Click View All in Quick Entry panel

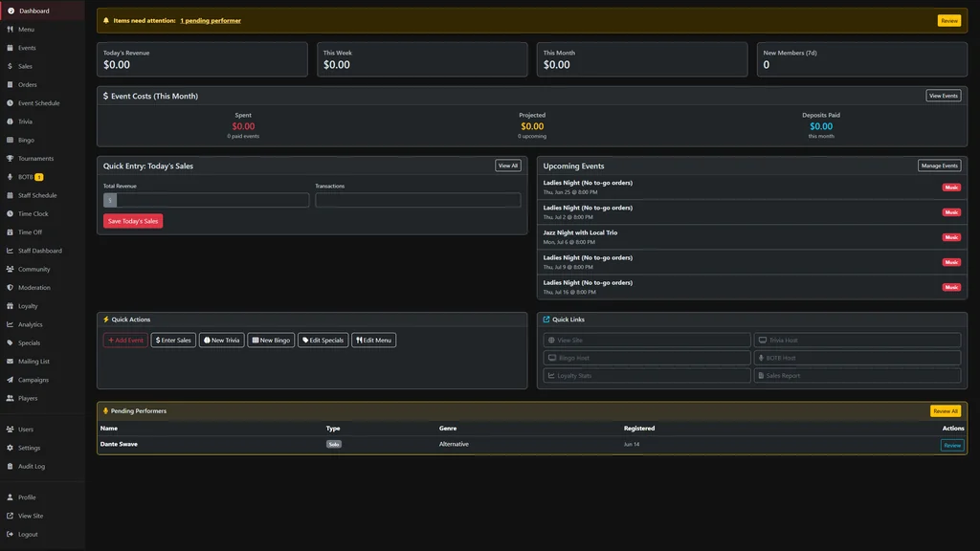(x=507, y=165)
